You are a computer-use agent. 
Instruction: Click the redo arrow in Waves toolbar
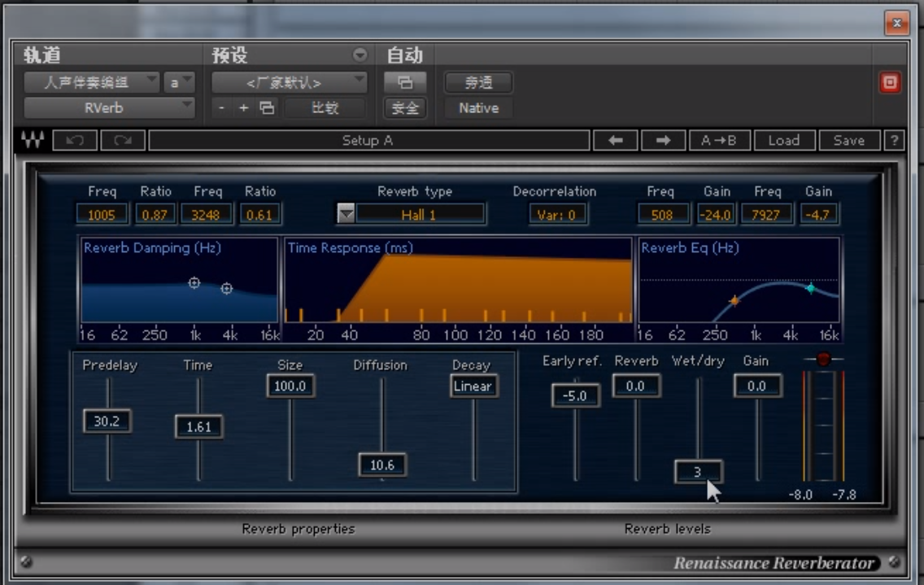click(123, 140)
